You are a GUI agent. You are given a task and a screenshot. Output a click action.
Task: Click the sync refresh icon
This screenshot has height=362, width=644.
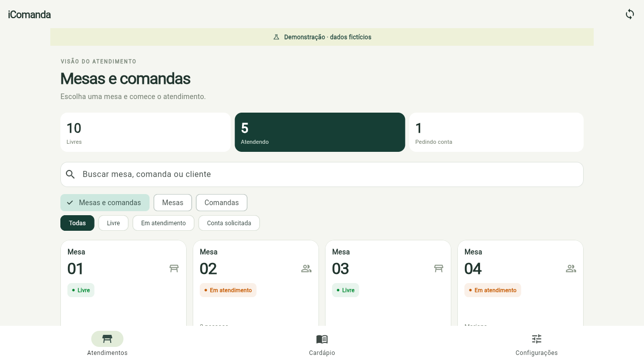[630, 14]
